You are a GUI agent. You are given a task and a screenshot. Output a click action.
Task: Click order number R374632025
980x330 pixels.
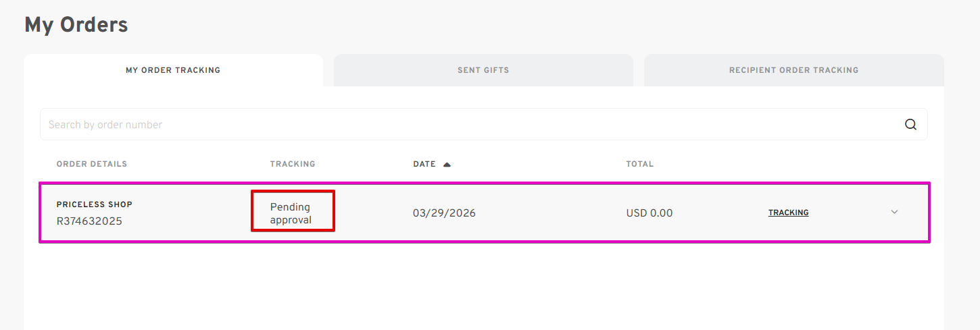tap(89, 221)
